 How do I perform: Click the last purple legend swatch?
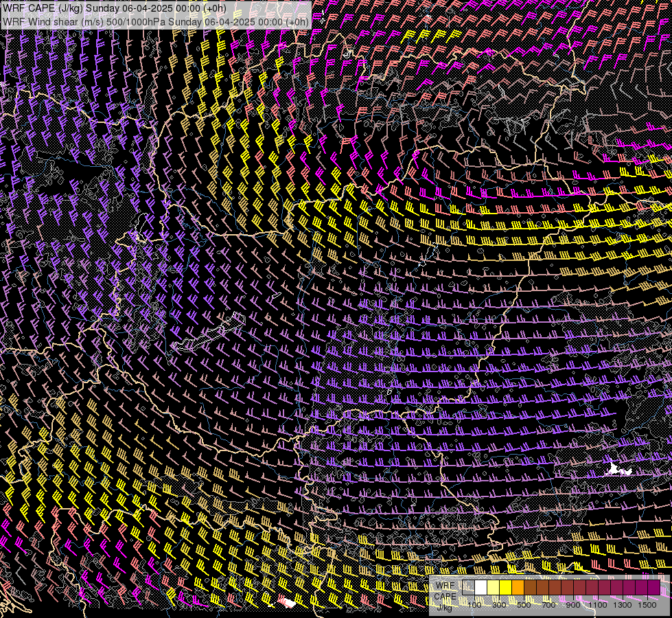[654, 588]
